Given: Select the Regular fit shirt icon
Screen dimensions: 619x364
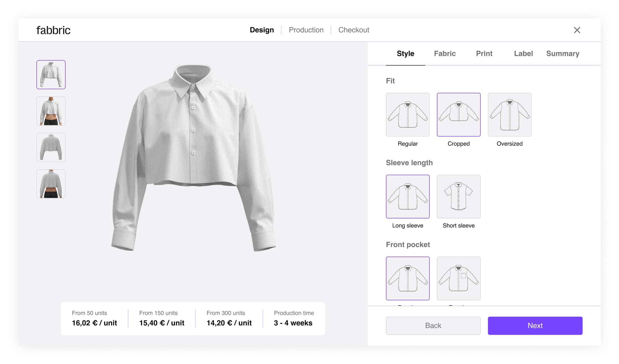Looking at the screenshot, I should pos(408,115).
